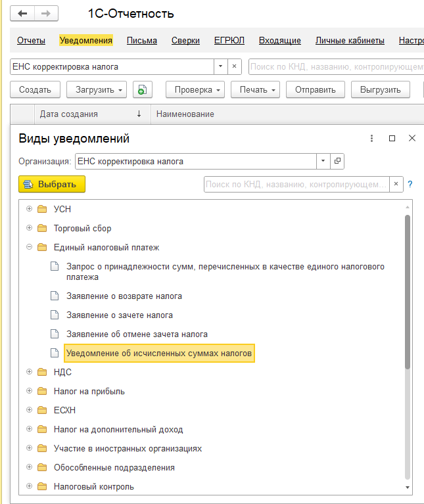Click the Участие в иностранных организациях folder icon
This screenshot has width=424, height=504.
pos(42,448)
